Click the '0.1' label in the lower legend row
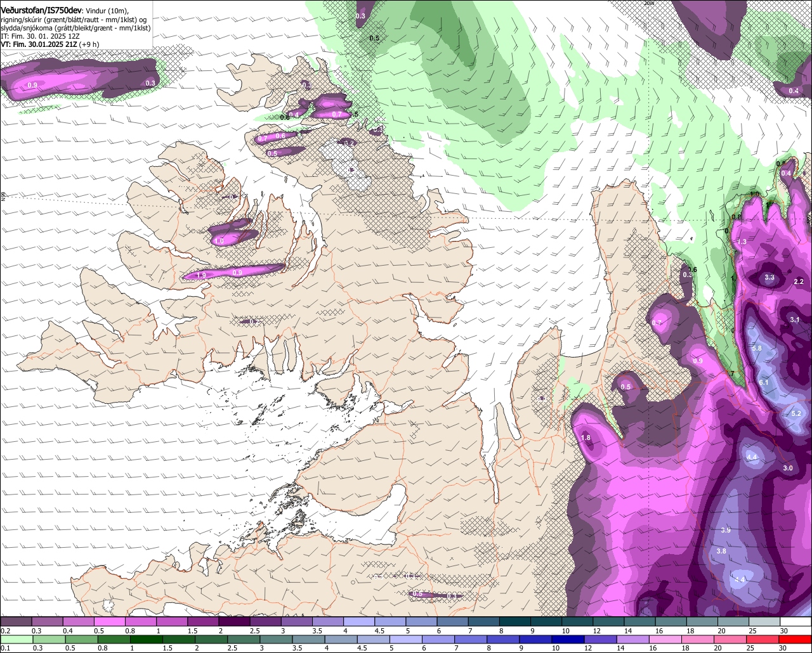This screenshot has height=653, width=812. [x=5, y=649]
